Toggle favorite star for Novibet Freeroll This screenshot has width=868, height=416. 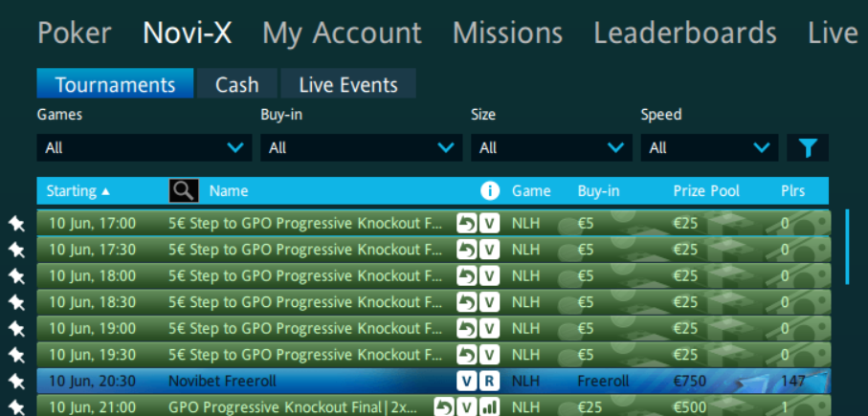tap(16, 382)
